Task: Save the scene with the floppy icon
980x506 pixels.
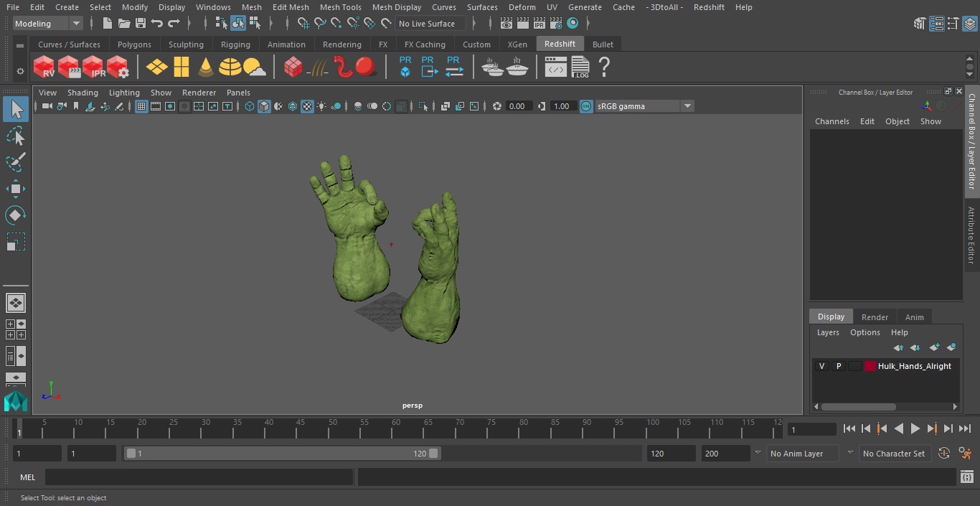Action: [x=141, y=24]
